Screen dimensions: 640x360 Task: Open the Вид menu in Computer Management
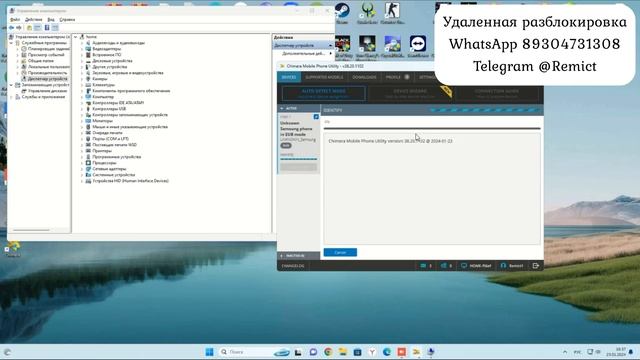(51, 19)
